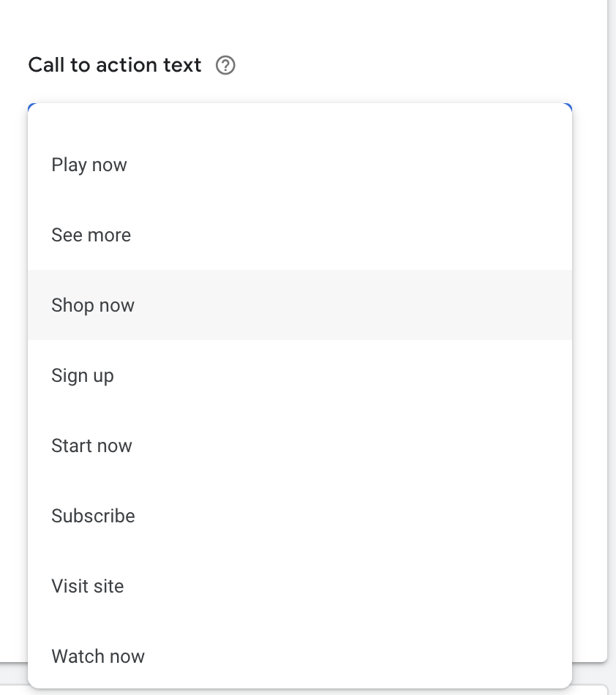
Task: Select the 'Play now' option
Action: (89, 165)
